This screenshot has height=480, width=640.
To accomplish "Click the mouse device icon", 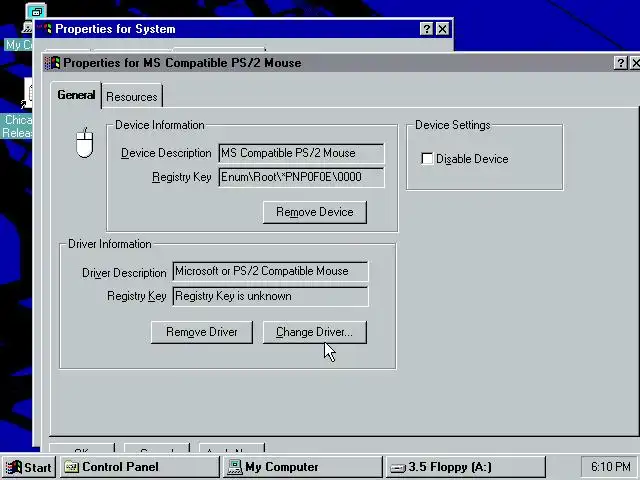I will [84, 143].
